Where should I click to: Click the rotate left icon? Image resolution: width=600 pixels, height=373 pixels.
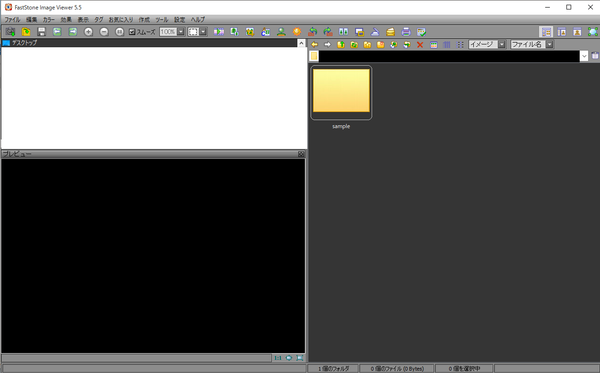coord(313,32)
